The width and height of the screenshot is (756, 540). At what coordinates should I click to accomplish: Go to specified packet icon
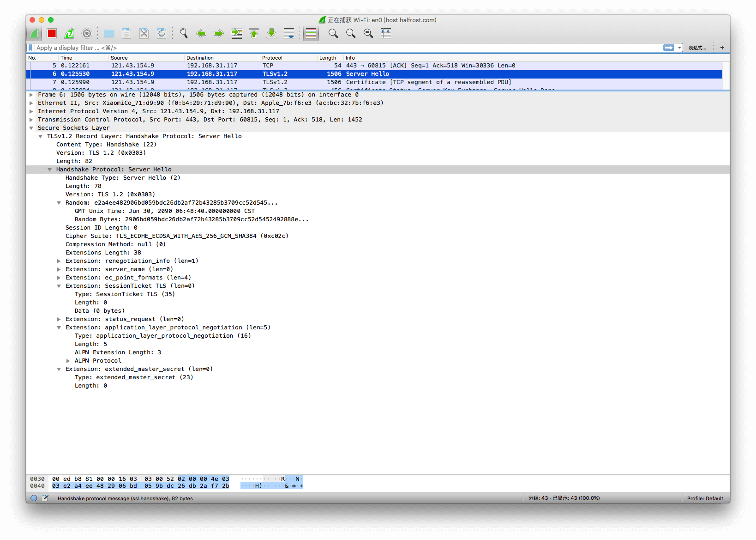point(236,33)
